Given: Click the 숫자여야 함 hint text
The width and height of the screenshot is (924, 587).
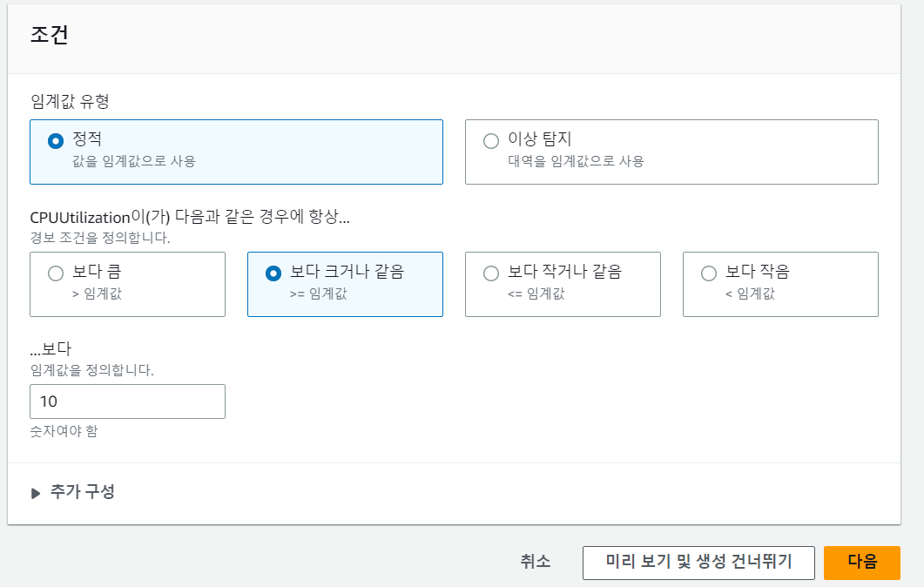Looking at the screenshot, I should [64, 431].
